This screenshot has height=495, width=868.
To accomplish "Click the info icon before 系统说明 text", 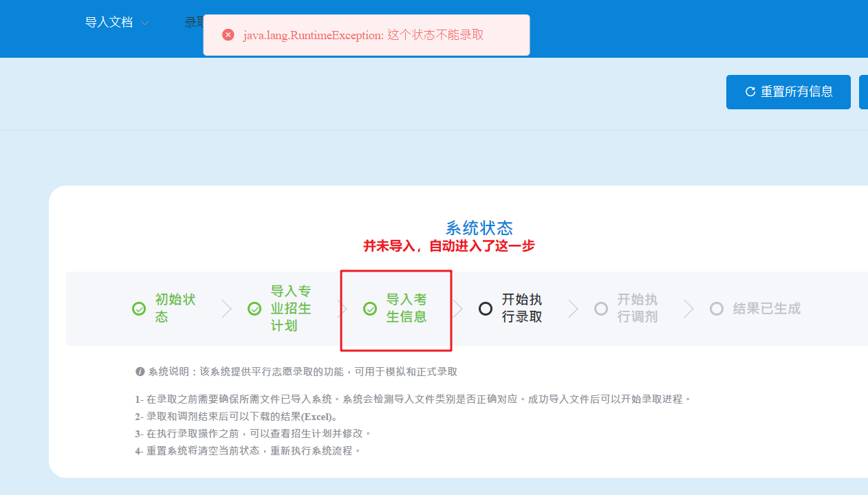I will point(140,372).
